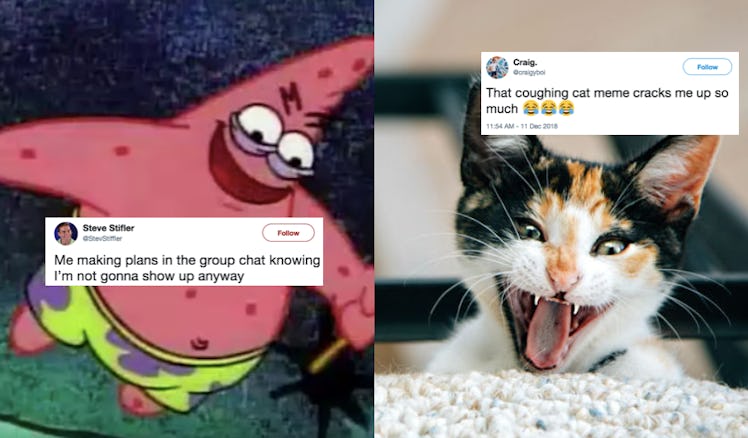748x438 pixels.
Task: Follow Steve Stifler with the red-outlined button
Action: 288,233
